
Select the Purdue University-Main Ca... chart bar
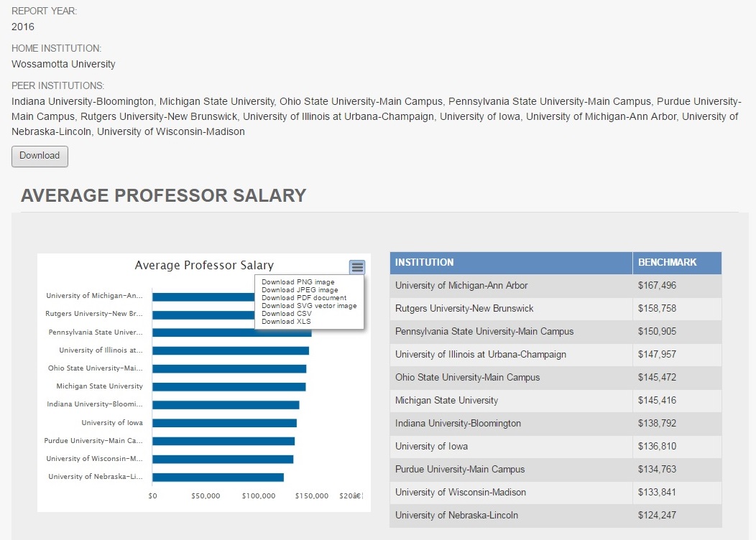pos(223,441)
